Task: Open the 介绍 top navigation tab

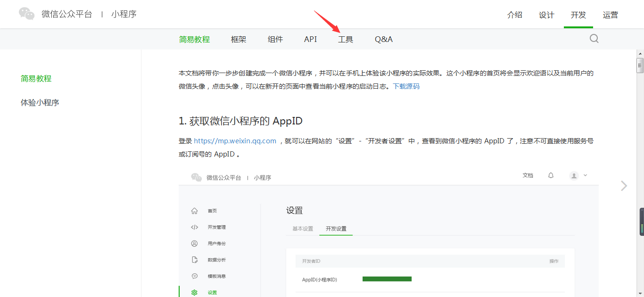Action: 515,15
